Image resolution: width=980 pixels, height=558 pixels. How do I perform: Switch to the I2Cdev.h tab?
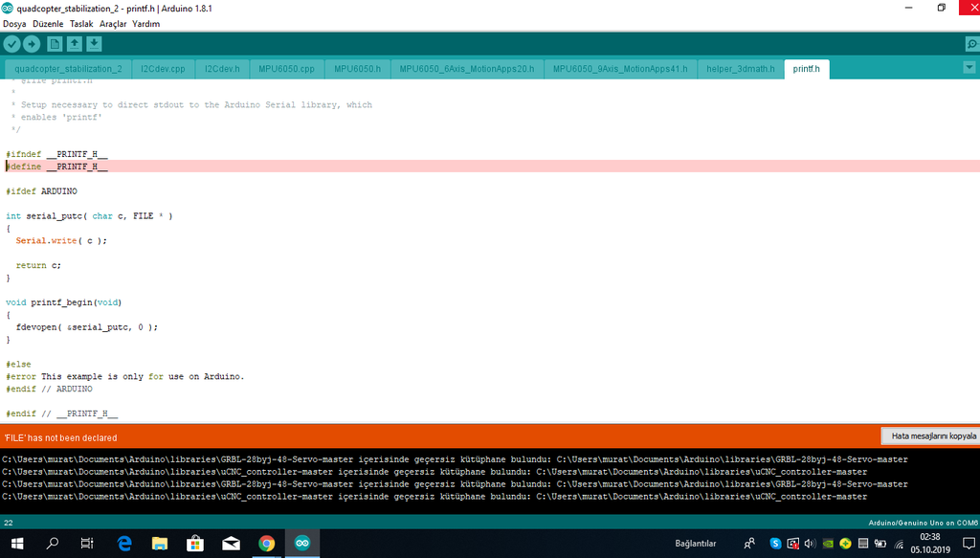point(222,69)
